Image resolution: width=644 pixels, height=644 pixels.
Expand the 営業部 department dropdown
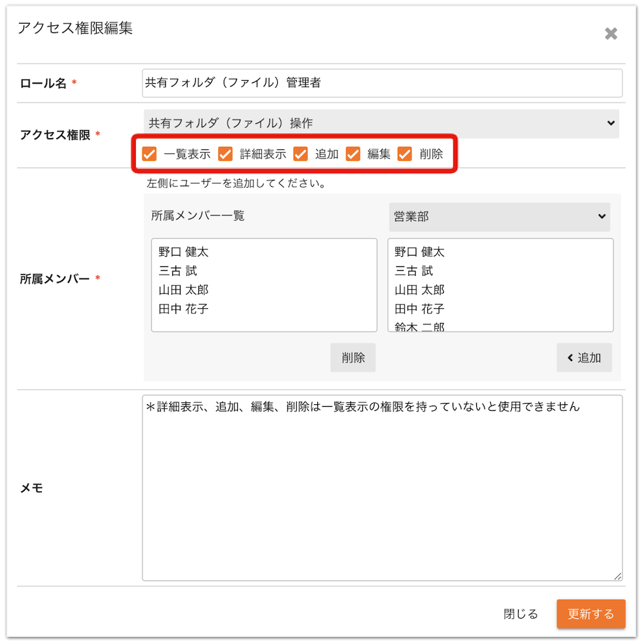(500, 216)
